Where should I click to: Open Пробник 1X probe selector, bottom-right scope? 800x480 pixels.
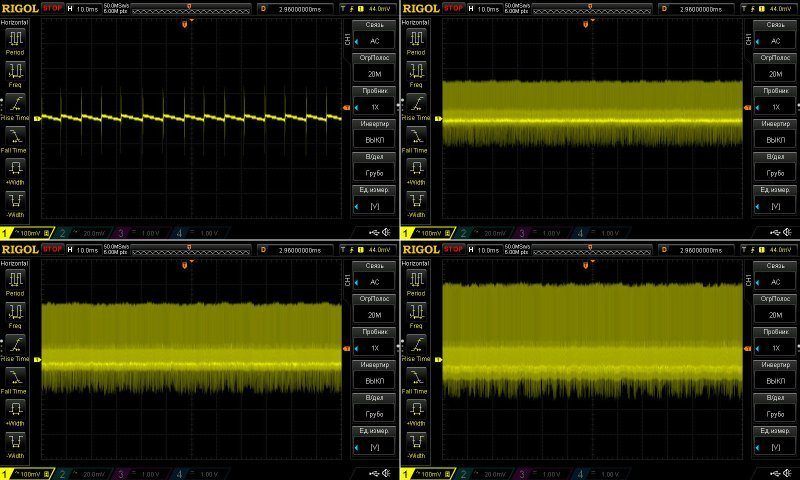[x=773, y=342]
